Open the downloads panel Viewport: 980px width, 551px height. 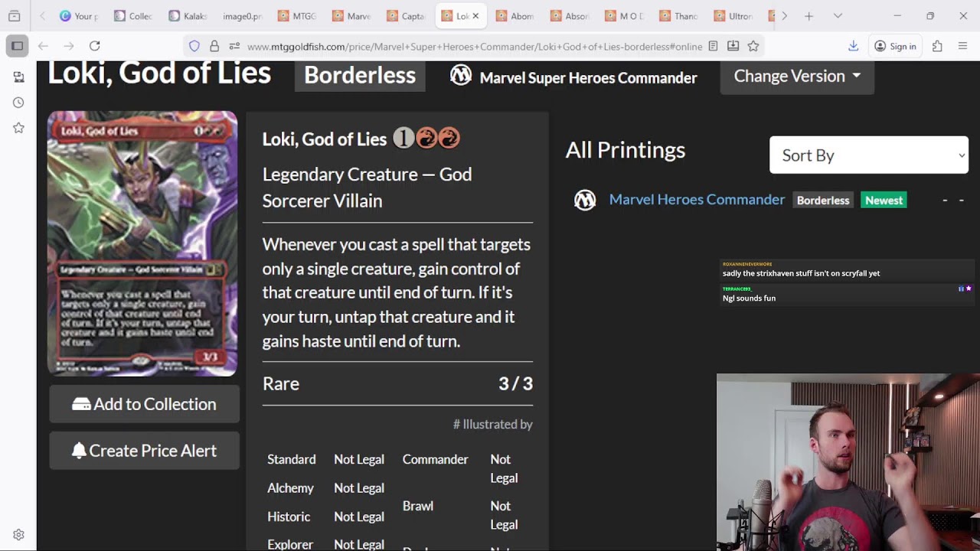tap(853, 46)
